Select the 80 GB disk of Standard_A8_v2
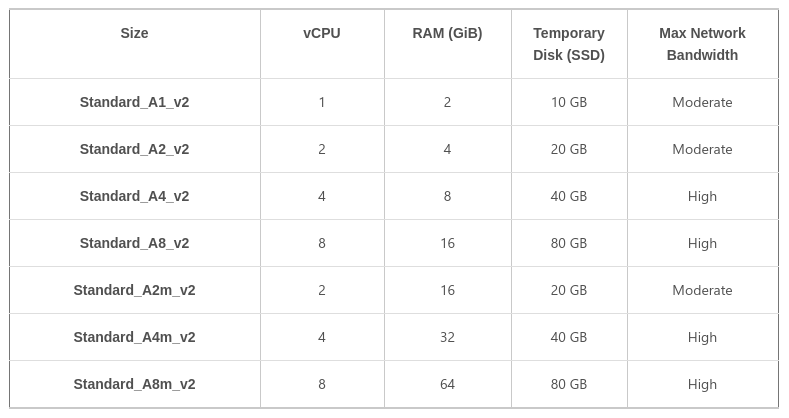Screen dimensions: 789x418 pyautogui.click(x=569, y=243)
